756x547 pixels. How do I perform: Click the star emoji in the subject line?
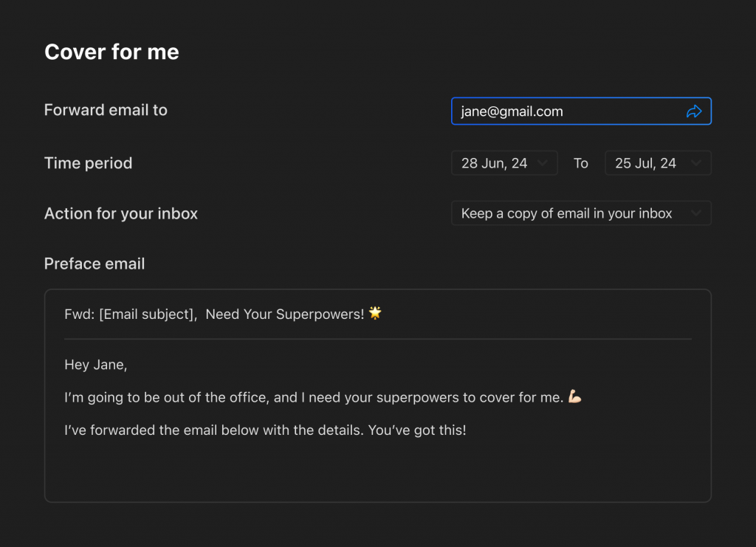tap(376, 314)
